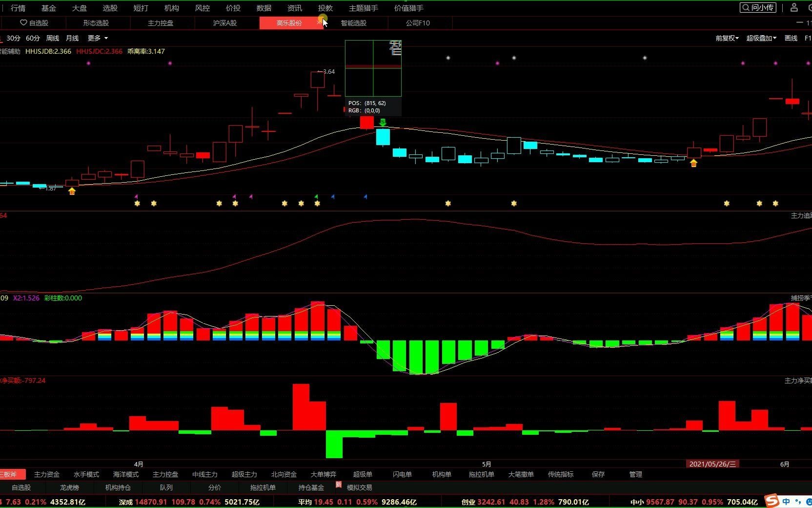Expand the 更多 period dropdown
The height and width of the screenshot is (508, 812).
(x=98, y=38)
